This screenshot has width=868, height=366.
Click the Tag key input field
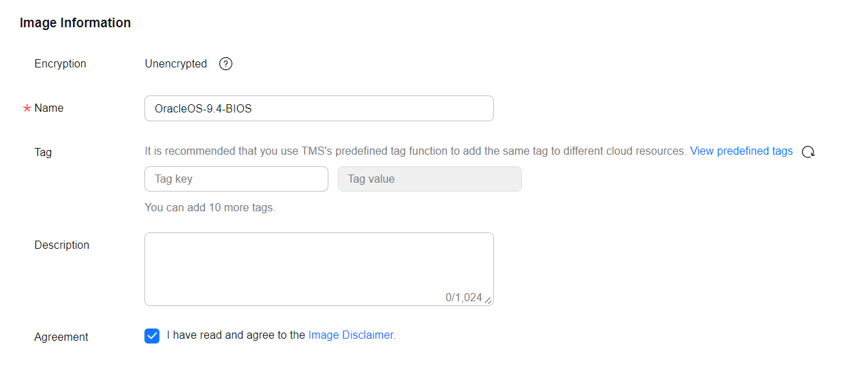point(236,179)
